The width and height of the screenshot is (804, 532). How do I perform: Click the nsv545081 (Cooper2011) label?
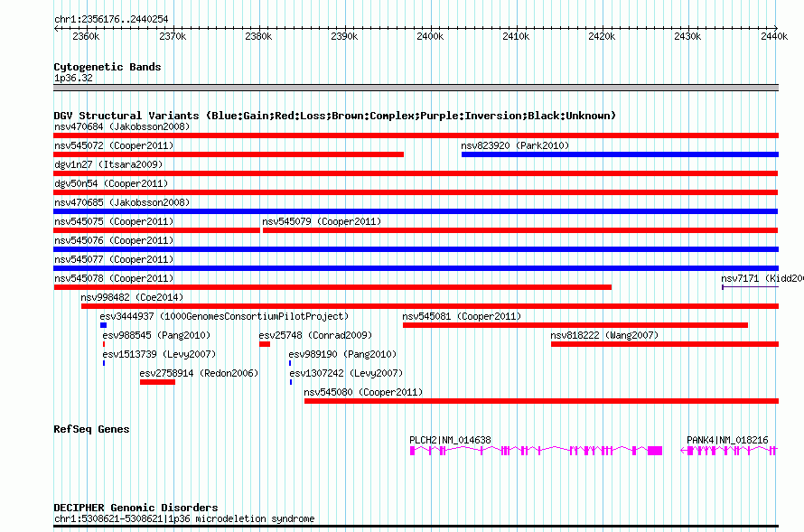(462, 316)
